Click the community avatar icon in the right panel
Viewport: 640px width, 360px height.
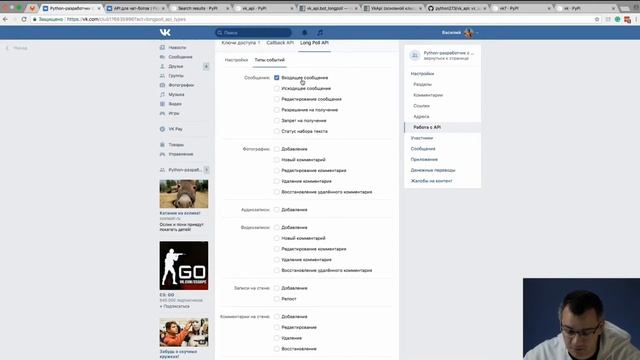pos(415,55)
